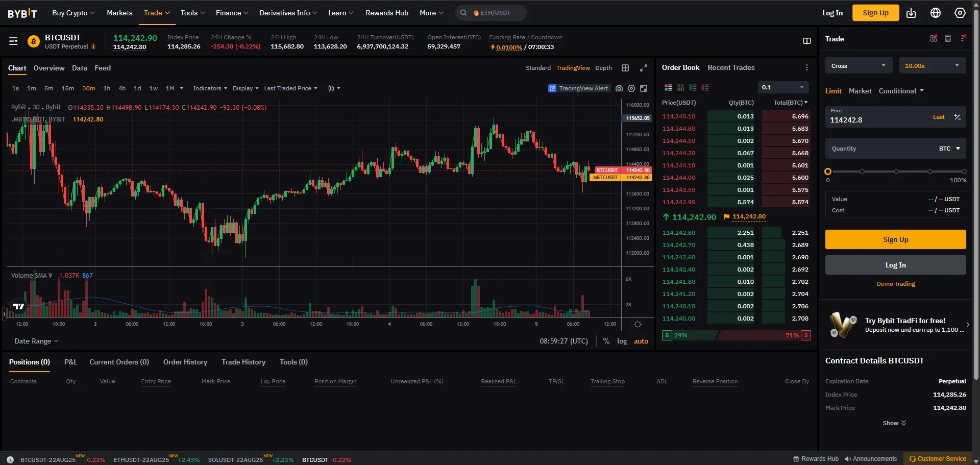This screenshot has height=465, width=980.
Task: Open the Trade panel more options icon
Action: tap(963, 38)
